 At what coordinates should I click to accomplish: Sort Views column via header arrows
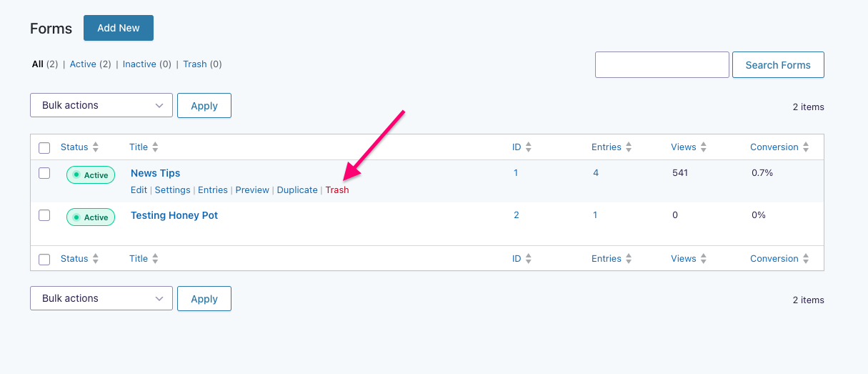[x=704, y=147]
